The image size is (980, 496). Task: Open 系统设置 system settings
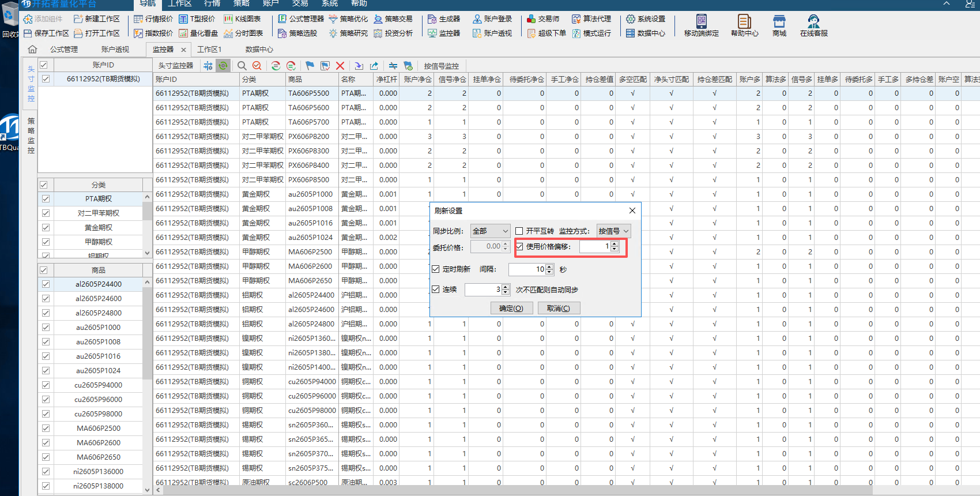coord(646,19)
